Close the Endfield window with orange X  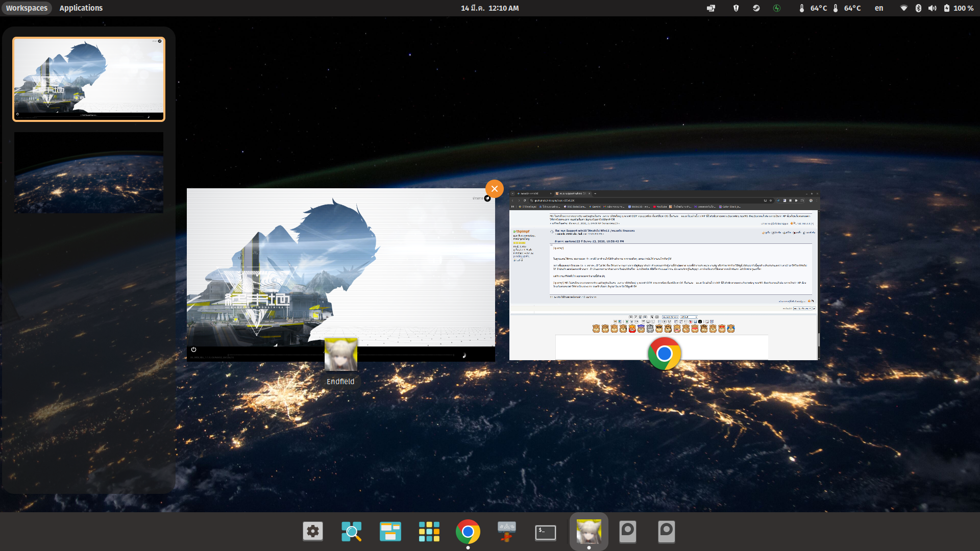point(494,189)
